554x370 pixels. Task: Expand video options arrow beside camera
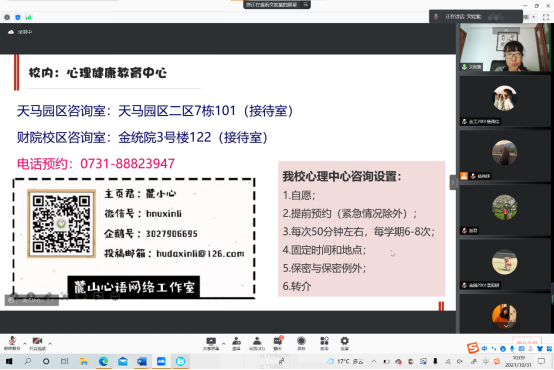tap(50, 343)
